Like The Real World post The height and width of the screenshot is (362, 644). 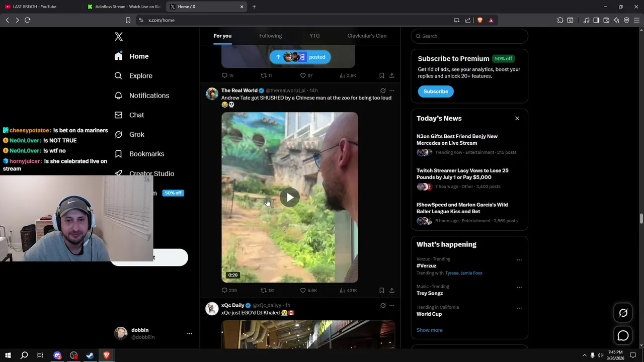tap(308, 290)
